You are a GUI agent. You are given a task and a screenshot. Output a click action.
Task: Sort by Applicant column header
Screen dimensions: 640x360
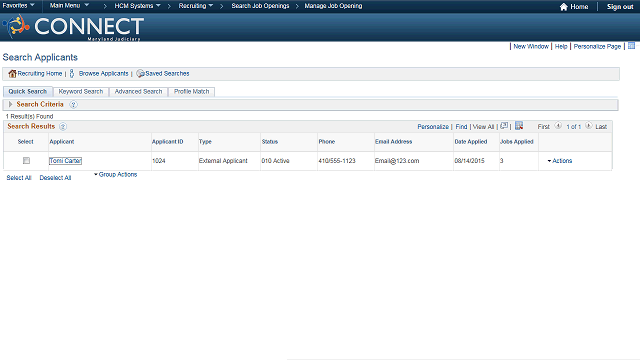(x=62, y=142)
